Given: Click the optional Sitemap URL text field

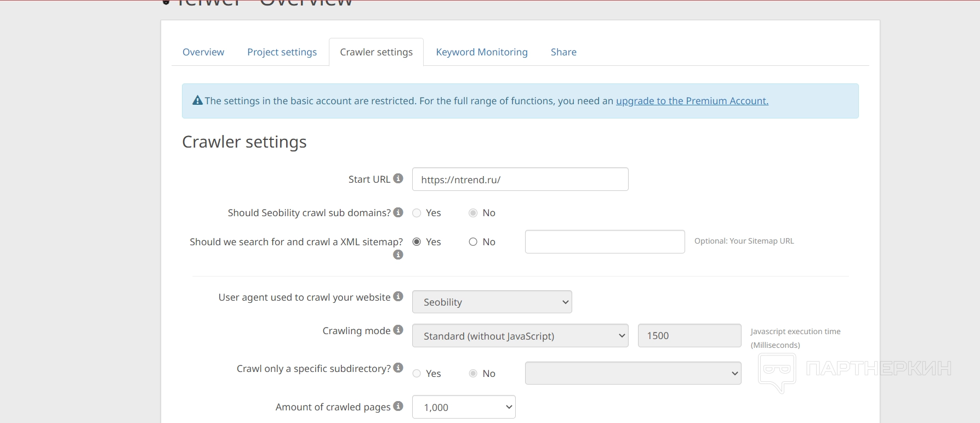Looking at the screenshot, I should click(x=605, y=242).
